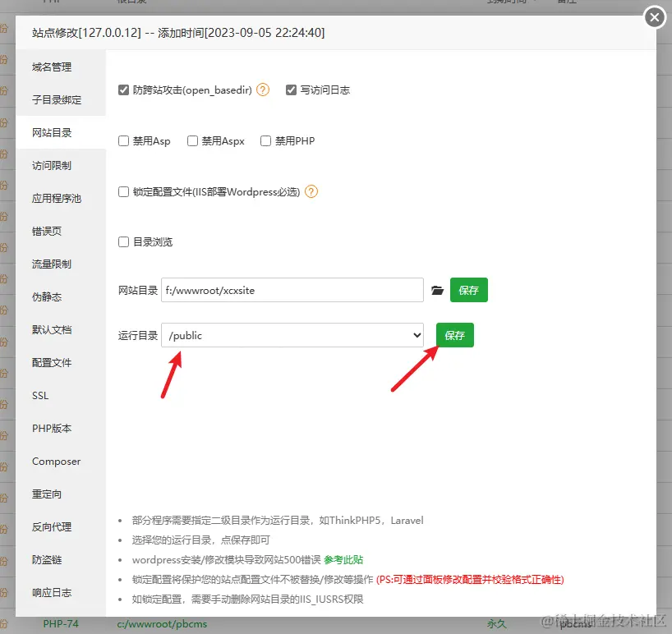The width and height of the screenshot is (672, 634).
Task: Click the help icon next to open_basedir
Action: [262, 90]
